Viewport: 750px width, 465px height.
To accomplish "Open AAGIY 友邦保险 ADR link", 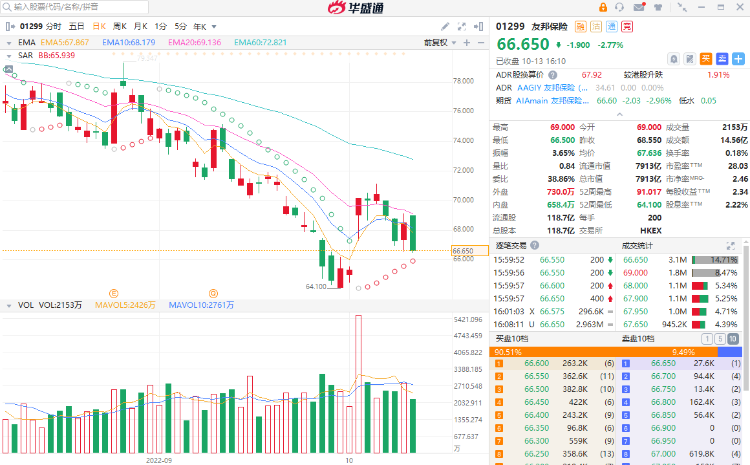I will (552, 88).
